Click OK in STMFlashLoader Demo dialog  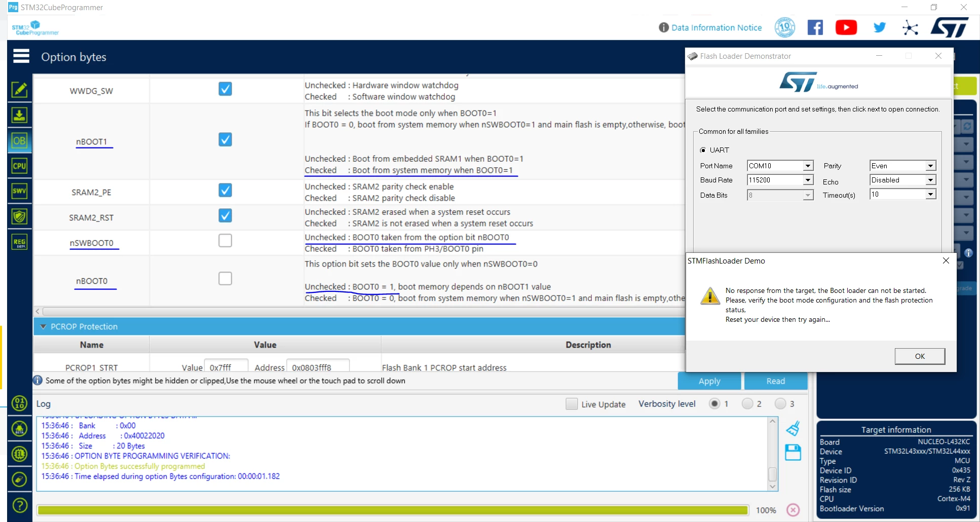tap(920, 356)
